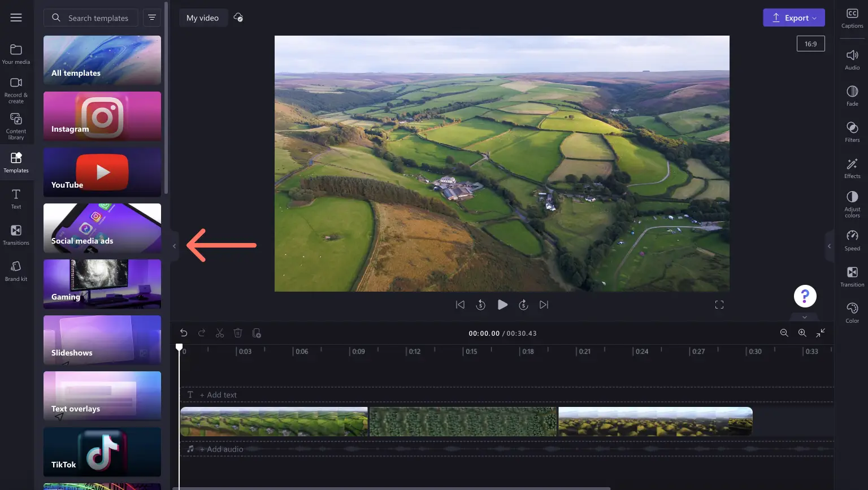The image size is (868, 490).
Task: Click the playhead at timeline start
Action: point(179,347)
